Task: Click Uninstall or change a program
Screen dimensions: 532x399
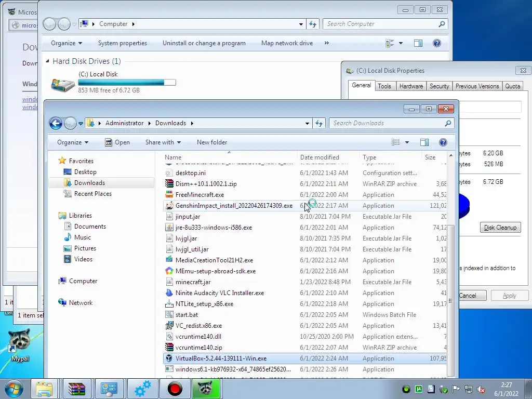Action: 204,43
